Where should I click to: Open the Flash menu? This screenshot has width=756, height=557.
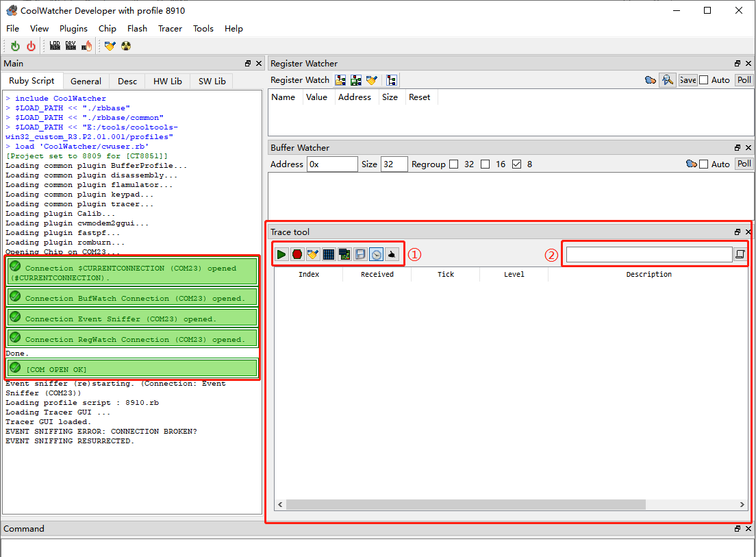(x=137, y=29)
